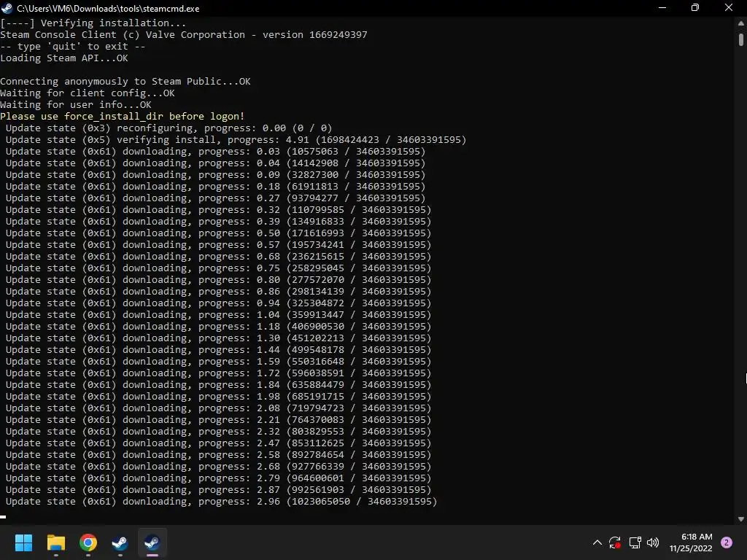Click the console scrollbar up arrow

click(x=741, y=23)
